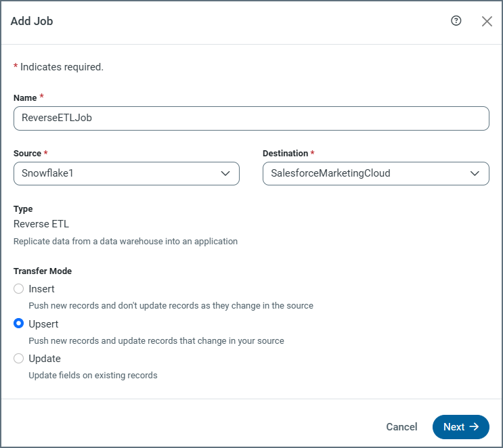The height and width of the screenshot is (448, 503).
Task: Select the Upsert transfer mode radio button
Action: tap(19, 323)
